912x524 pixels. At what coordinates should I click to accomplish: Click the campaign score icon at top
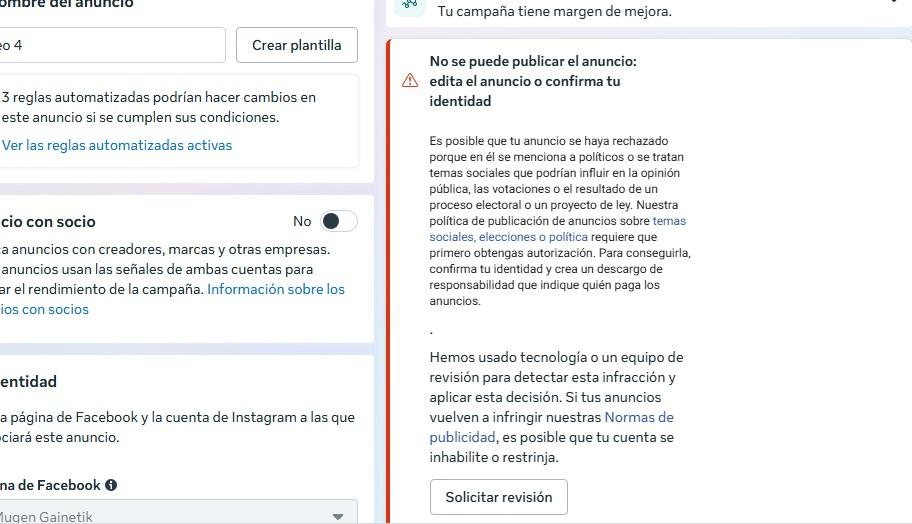(x=407, y=5)
